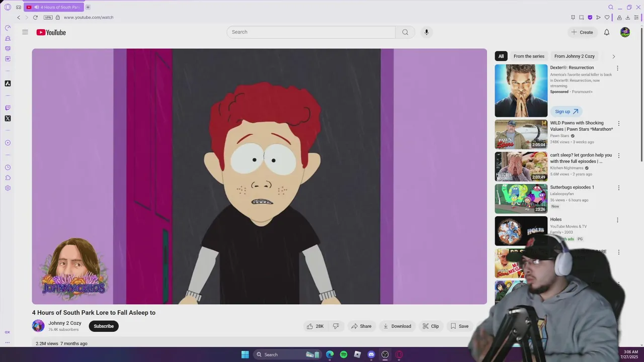
Task: Go back to previous page
Action: point(19,17)
